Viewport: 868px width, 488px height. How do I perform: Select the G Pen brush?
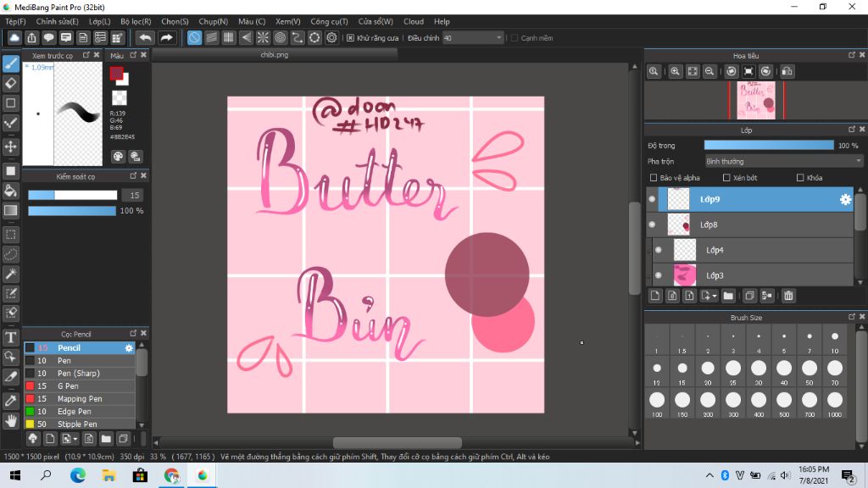tap(69, 385)
